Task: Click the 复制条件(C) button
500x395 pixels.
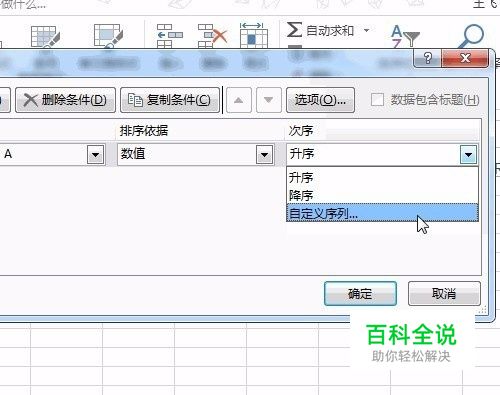Action: [x=170, y=100]
